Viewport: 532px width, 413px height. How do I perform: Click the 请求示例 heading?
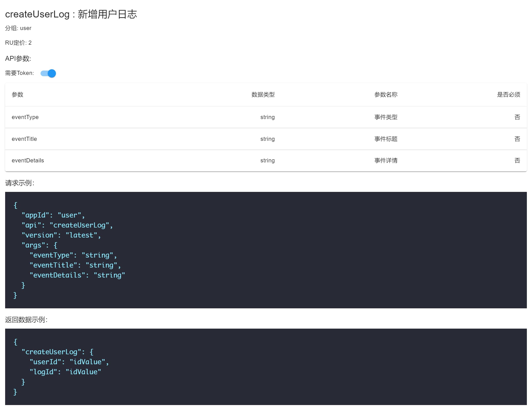coord(20,183)
